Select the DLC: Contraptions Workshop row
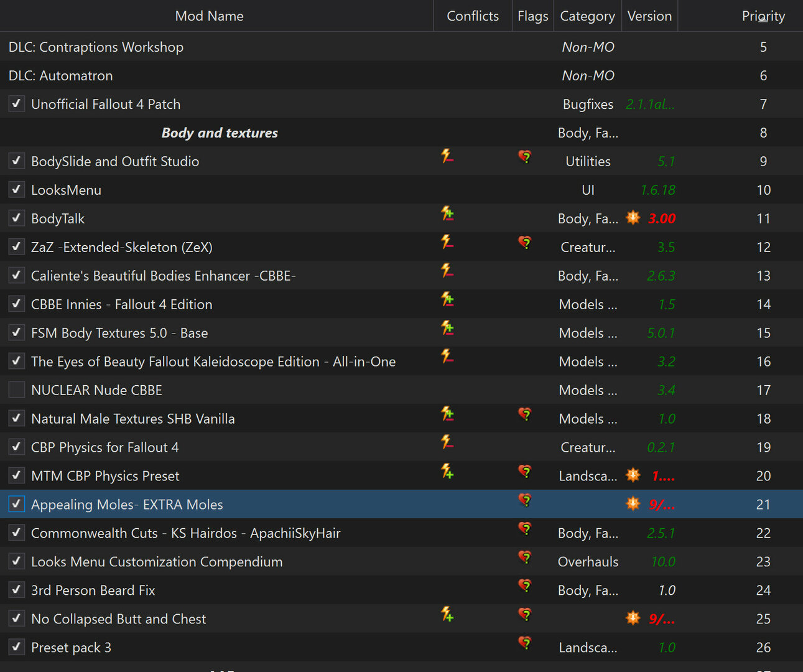The image size is (803, 672). tap(401, 47)
